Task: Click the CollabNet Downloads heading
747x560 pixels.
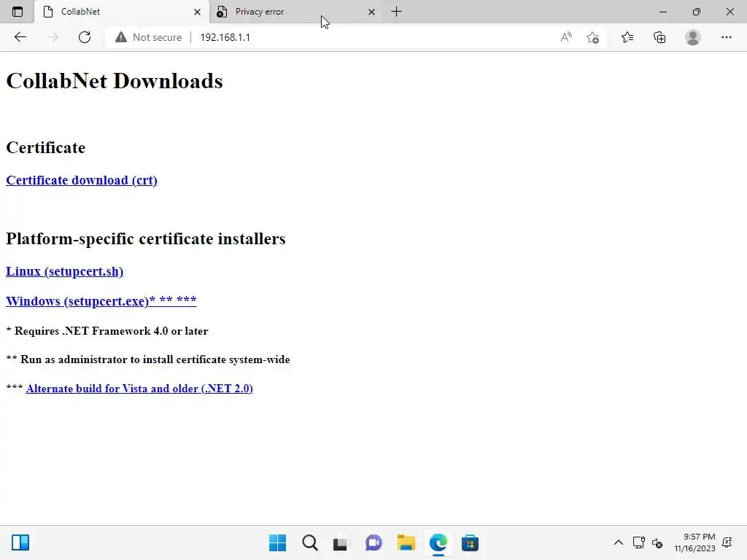Action: 115,81
